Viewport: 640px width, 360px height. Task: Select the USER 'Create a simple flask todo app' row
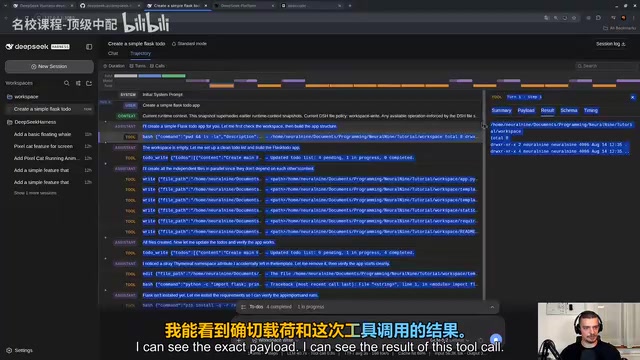point(290,105)
